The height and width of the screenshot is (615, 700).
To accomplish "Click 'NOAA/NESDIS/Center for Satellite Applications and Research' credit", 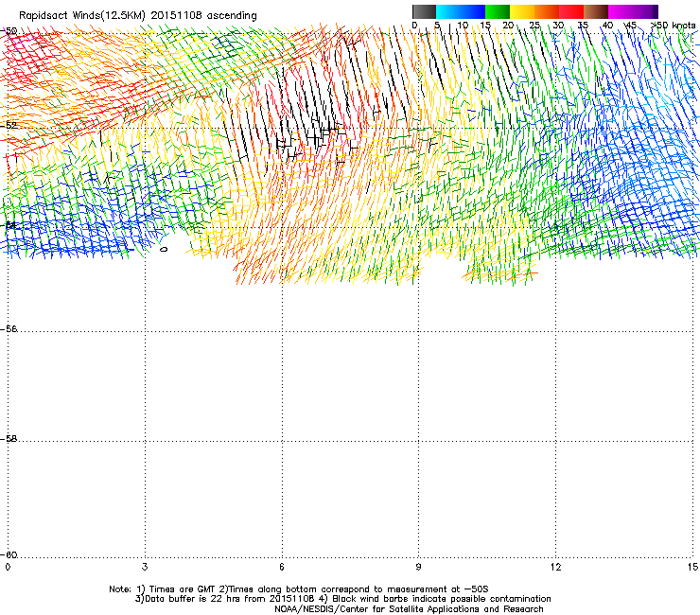I will (x=409, y=609).
